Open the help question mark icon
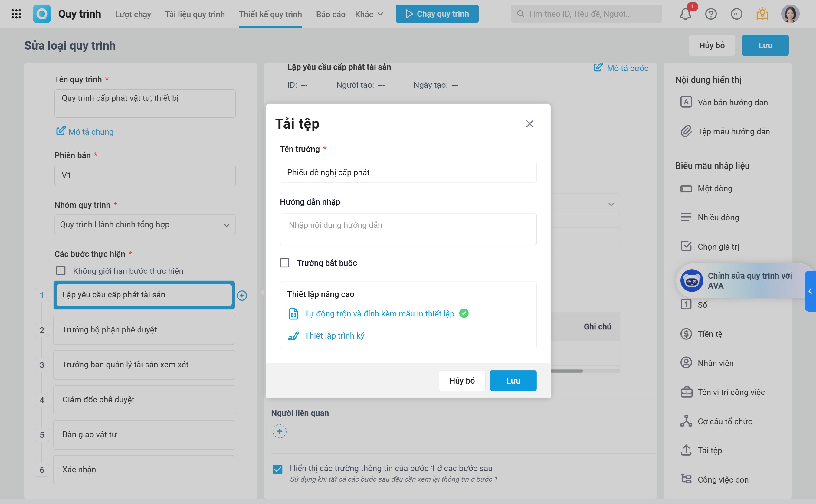This screenshot has height=504, width=816. pyautogui.click(x=711, y=14)
